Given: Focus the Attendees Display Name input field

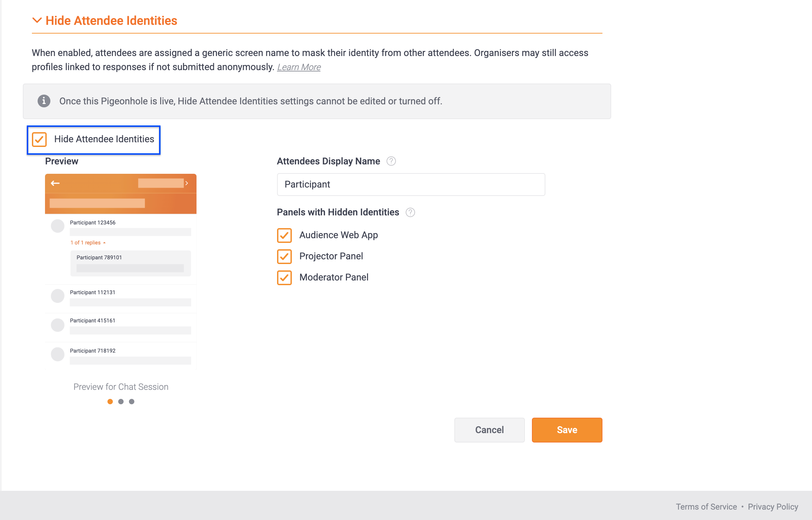Looking at the screenshot, I should click(411, 185).
